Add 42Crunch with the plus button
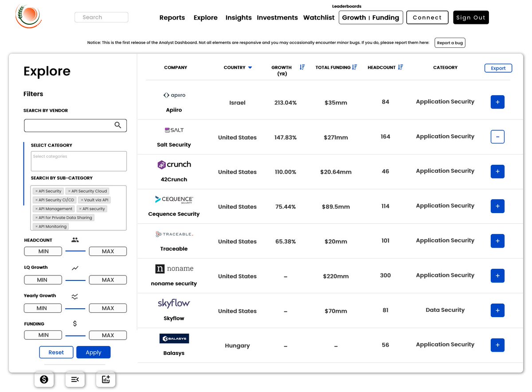The image size is (532, 392). (497, 171)
